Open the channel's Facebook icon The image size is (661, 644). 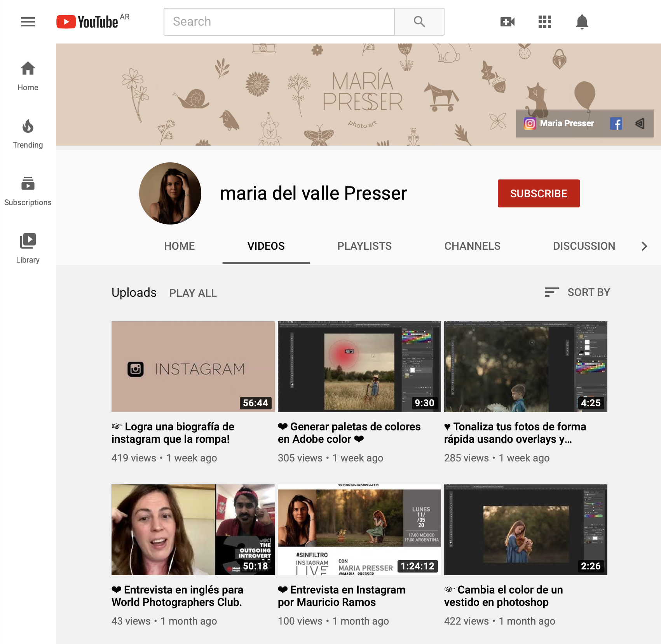point(616,124)
